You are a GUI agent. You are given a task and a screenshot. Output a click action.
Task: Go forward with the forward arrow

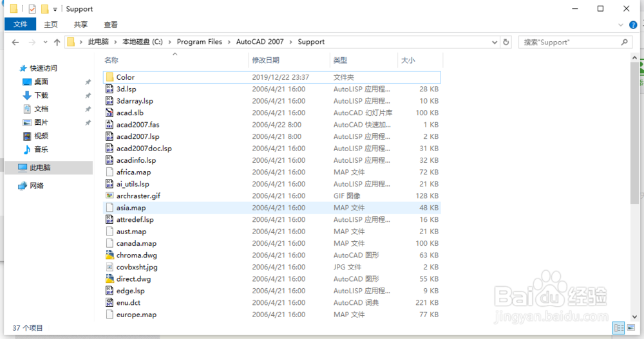point(32,42)
